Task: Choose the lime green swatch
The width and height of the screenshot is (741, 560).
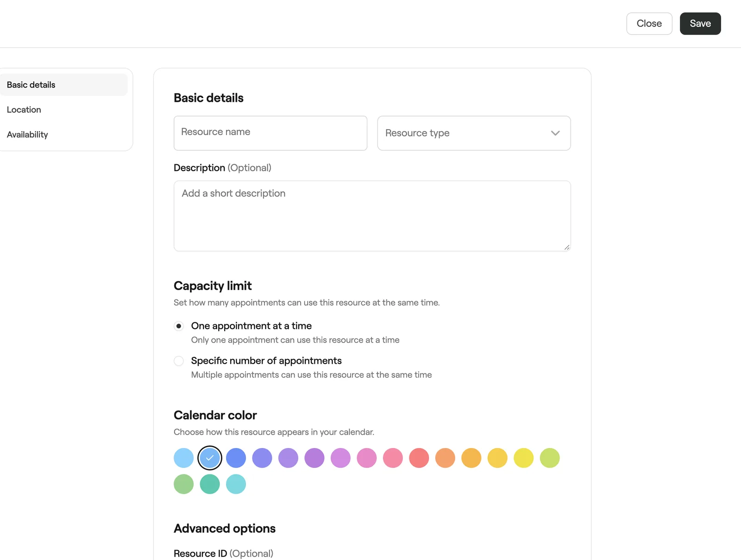Action: [x=550, y=458]
